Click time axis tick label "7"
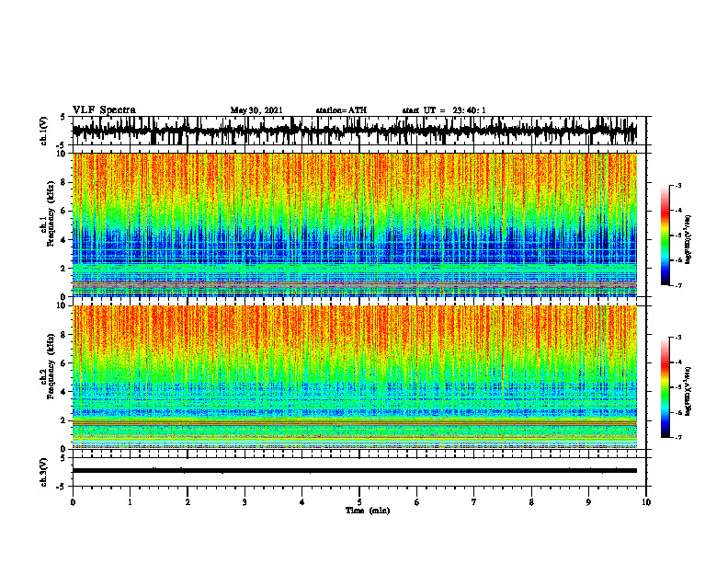This screenshot has height=563, width=728. pos(474,502)
